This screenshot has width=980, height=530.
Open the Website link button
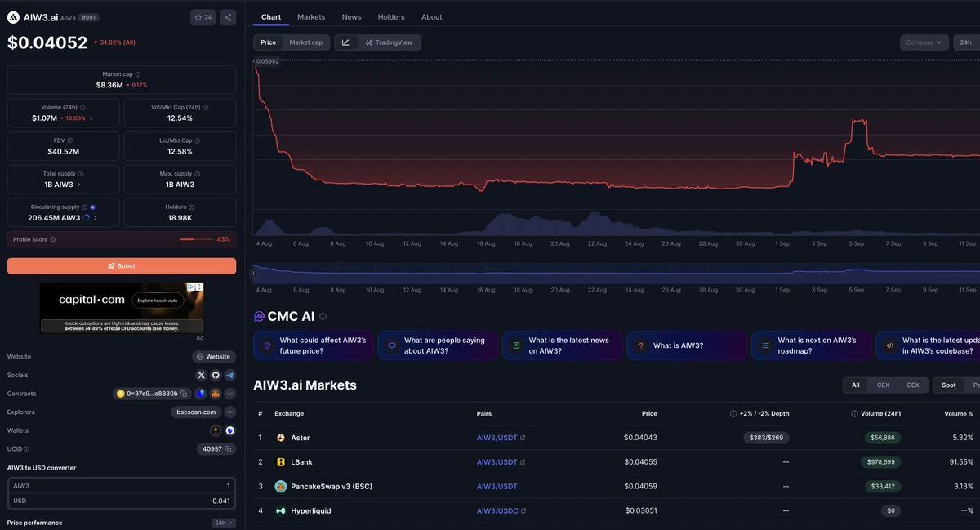[x=215, y=357]
